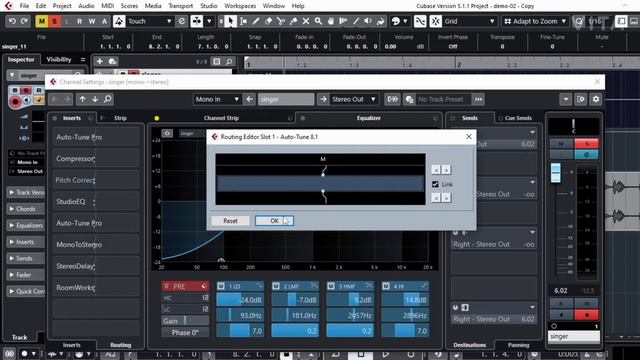Go to previous channel with up arrow
The height and width of the screenshot is (360, 640).
[x=82, y=99]
